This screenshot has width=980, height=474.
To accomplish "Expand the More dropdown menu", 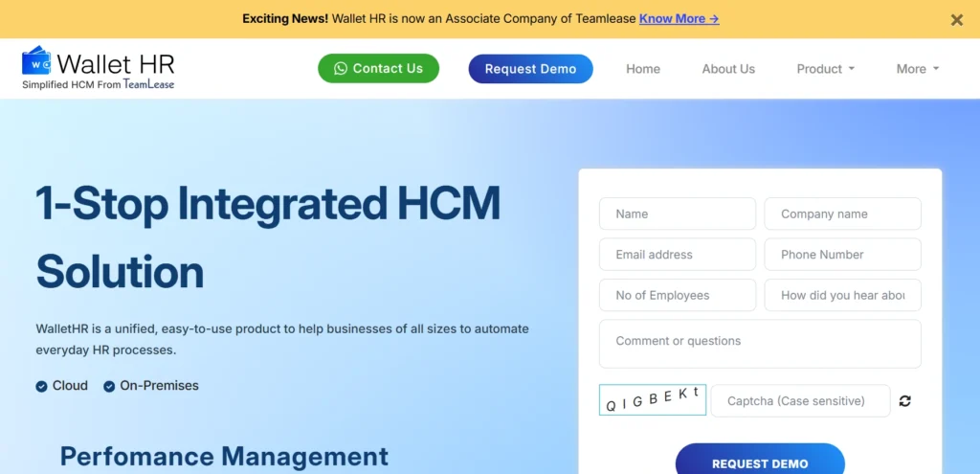I will pyautogui.click(x=917, y=69).
